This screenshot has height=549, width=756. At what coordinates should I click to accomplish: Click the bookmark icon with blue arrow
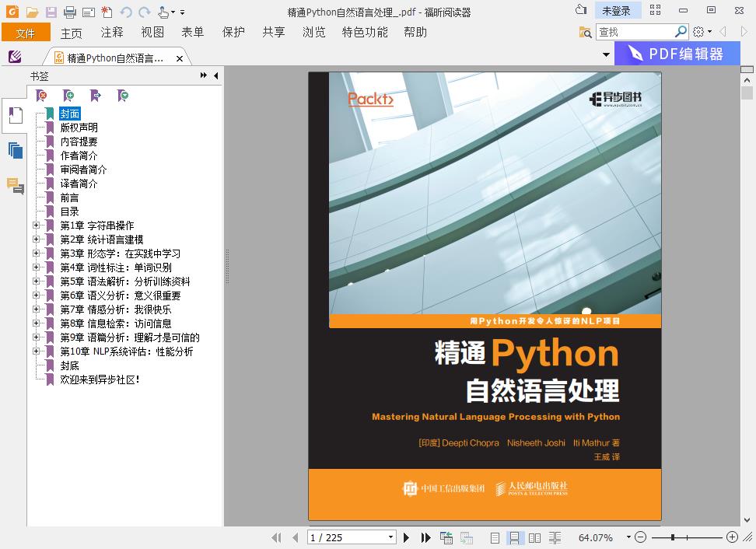click(96, 96)
